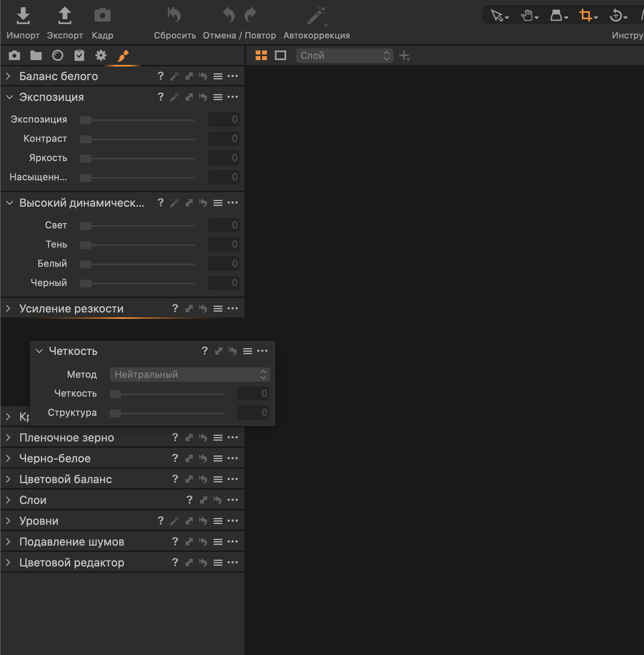Select the orange crop tool
644x655 pixels.
(588, 15)
